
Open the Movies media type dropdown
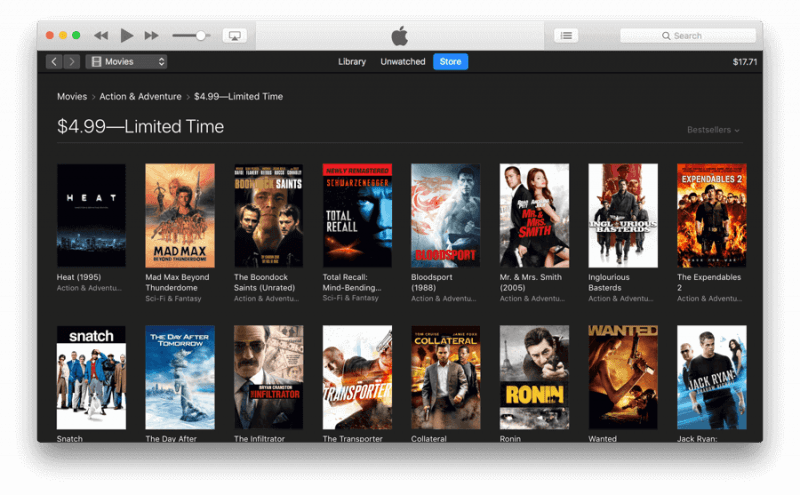click(127, 62)
